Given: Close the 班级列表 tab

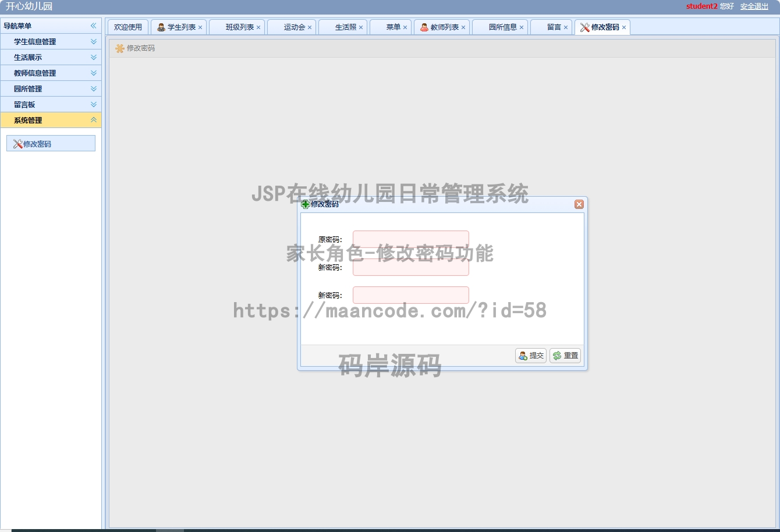Looking at the screenshot, I should pos(258,27).
